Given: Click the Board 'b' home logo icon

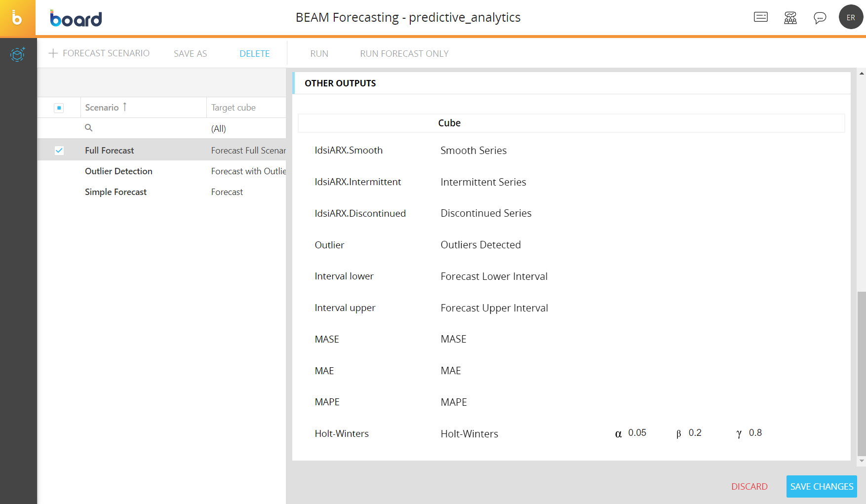Looking at the screenshot, I should 17,18.
